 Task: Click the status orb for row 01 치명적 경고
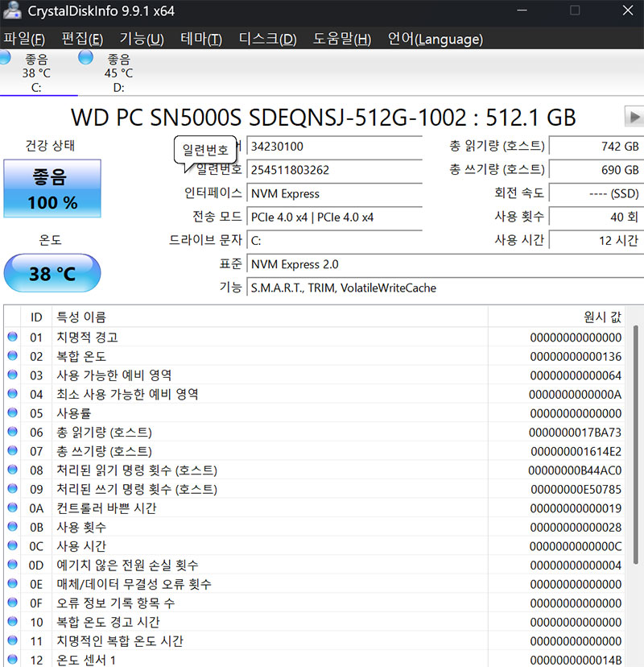12,337
